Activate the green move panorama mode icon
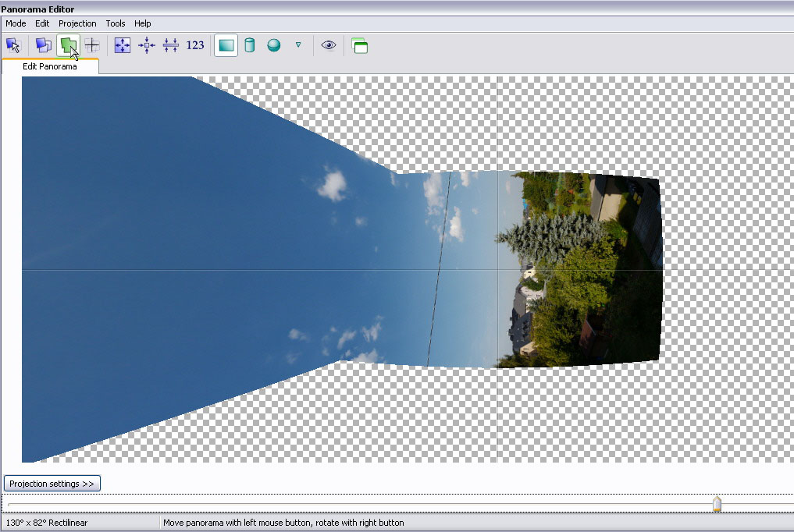The image size is (794, 532). 68,45
